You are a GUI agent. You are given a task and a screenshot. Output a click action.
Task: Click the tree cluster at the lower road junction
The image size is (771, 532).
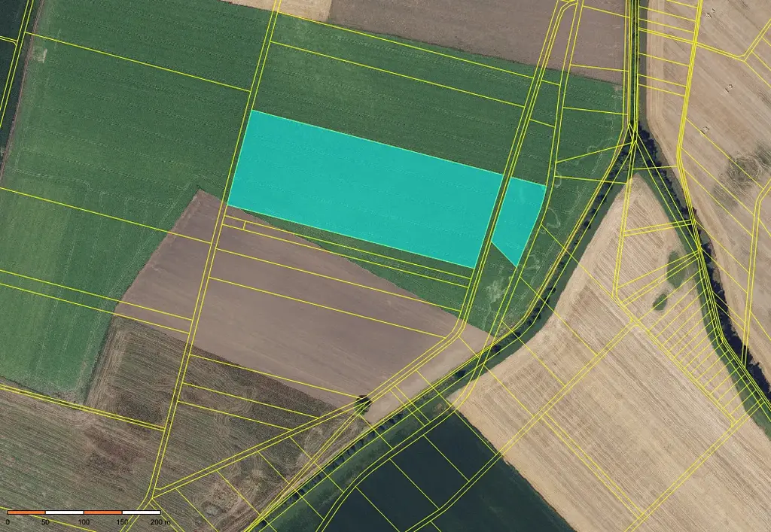tap(364, 404)
